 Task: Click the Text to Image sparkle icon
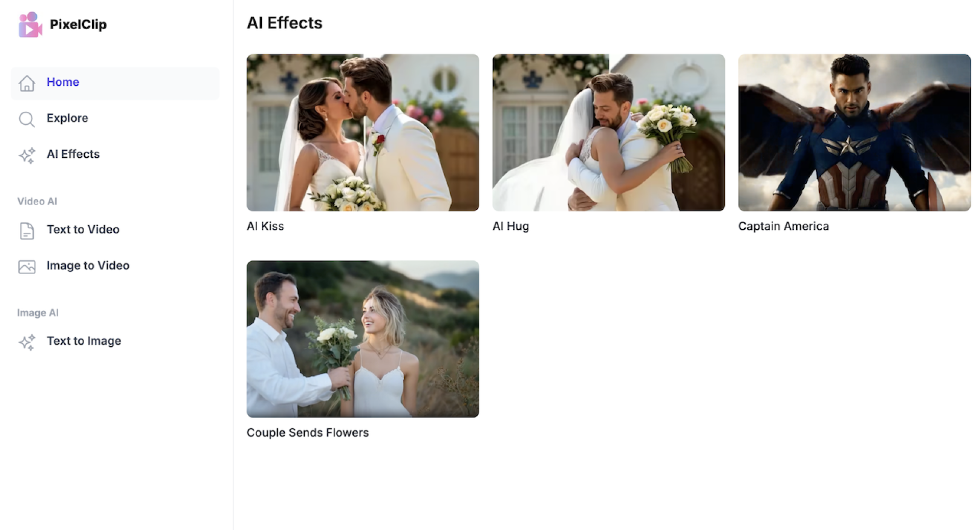pyautogui.click(x=27, y=342)
